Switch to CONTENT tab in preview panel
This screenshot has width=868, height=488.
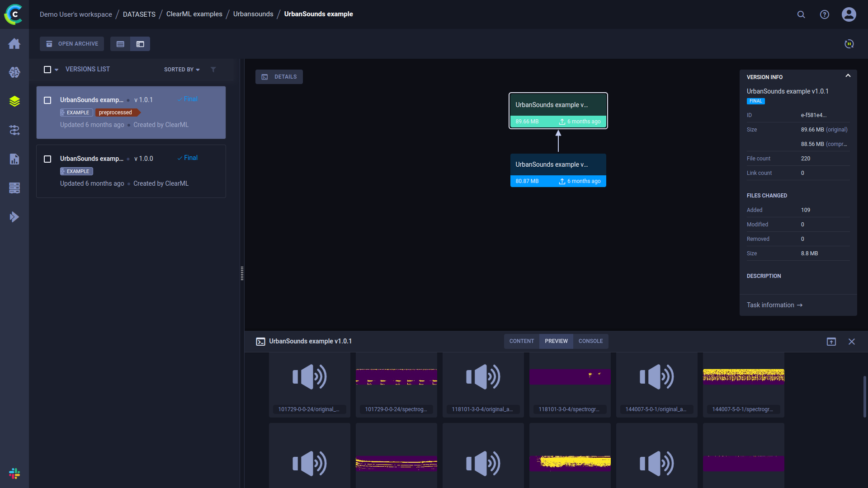[x=521, y=341]
